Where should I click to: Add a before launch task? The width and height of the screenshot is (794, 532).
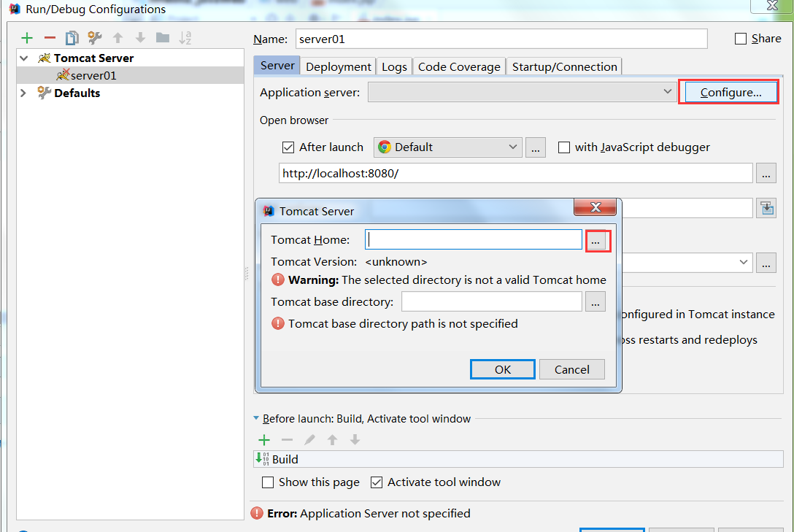[x=264, y=440]
